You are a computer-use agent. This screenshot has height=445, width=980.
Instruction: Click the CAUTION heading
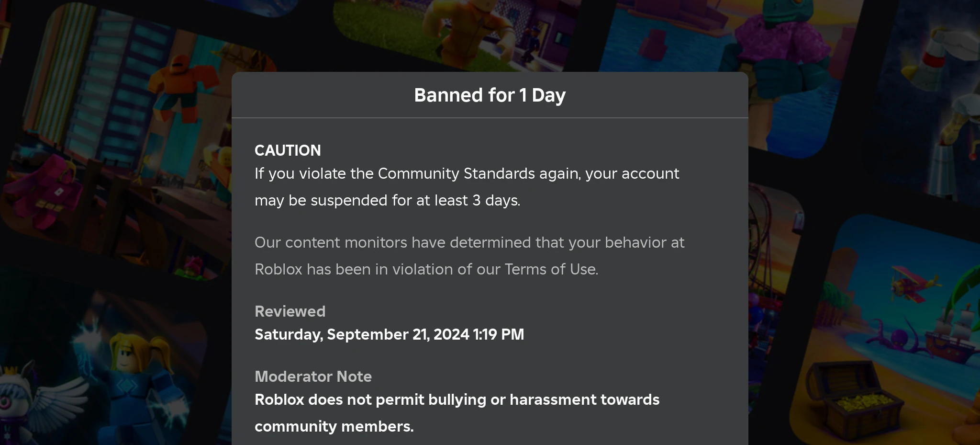coord(288,150)
